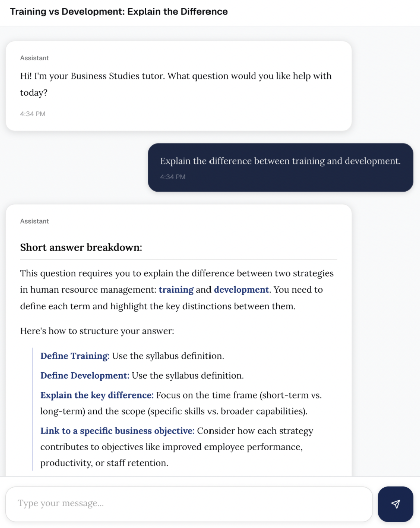Click the 4:34 PM timestamp under greeting
Viewport: 420px width, 528px height.
[33, 114]
